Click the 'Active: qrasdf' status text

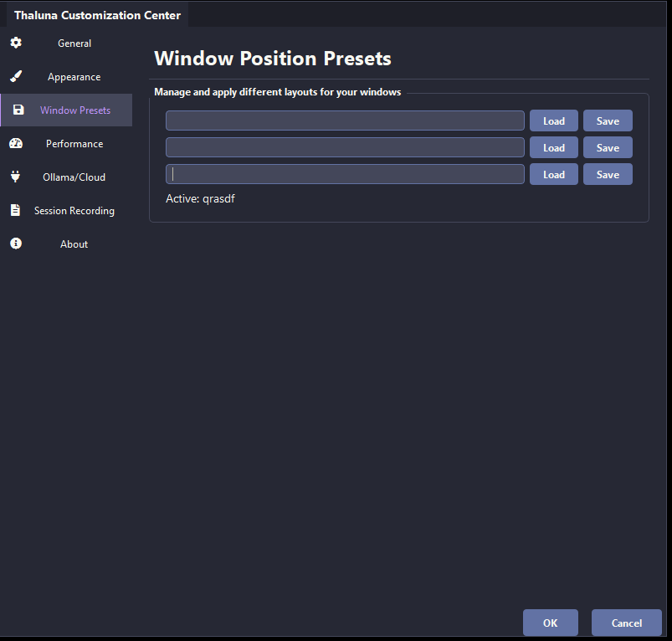coord(200,199)
